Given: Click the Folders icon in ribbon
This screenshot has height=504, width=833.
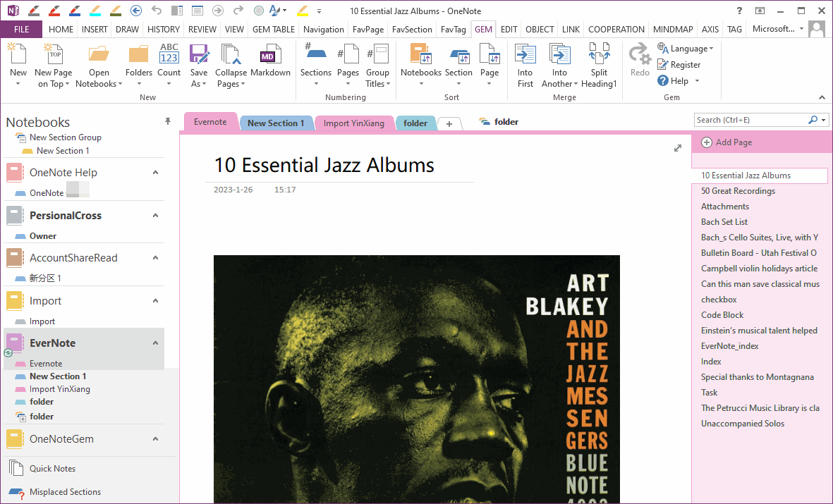Looking at the screenshot, I should coord(139,54).
